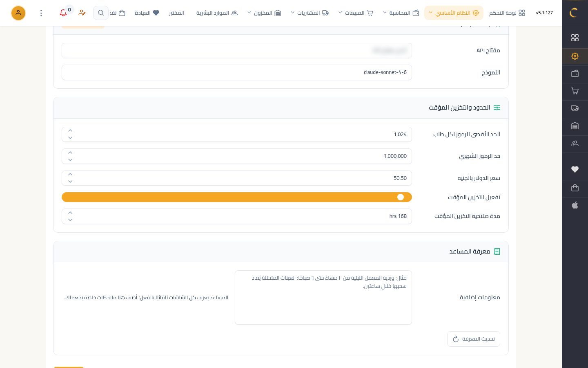Increase the حد الرموز الشهري value
588x368 pixels.
(70, 153)
